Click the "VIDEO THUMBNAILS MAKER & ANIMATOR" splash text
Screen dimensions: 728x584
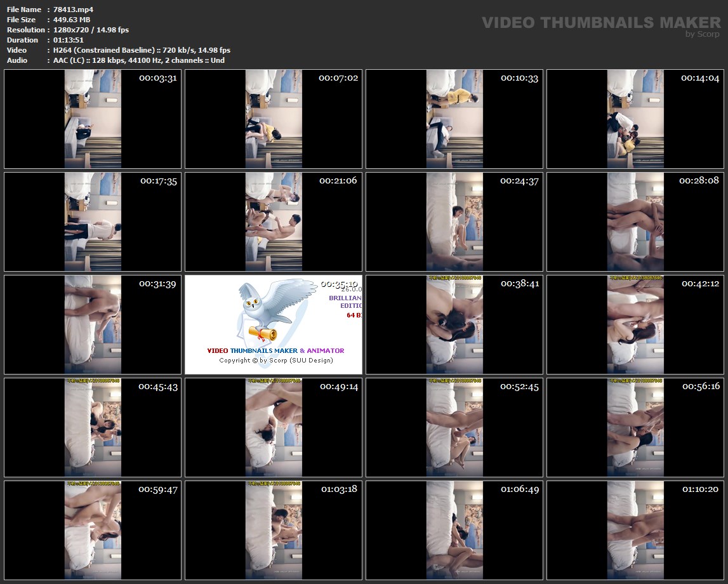pyautogui.click(x=275, y=350)
